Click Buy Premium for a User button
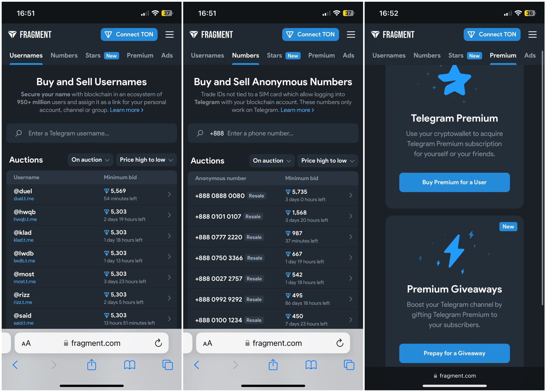546x392 pixels. click(455, 182)
